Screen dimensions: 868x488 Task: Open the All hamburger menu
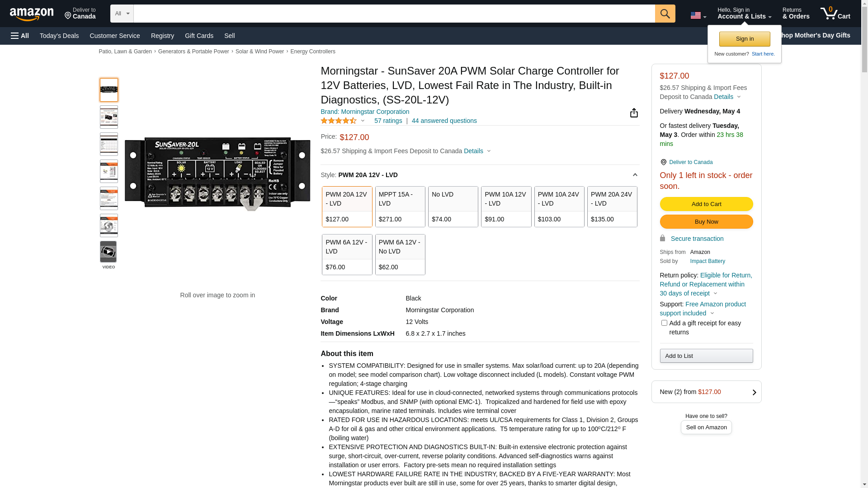[20, 36]
